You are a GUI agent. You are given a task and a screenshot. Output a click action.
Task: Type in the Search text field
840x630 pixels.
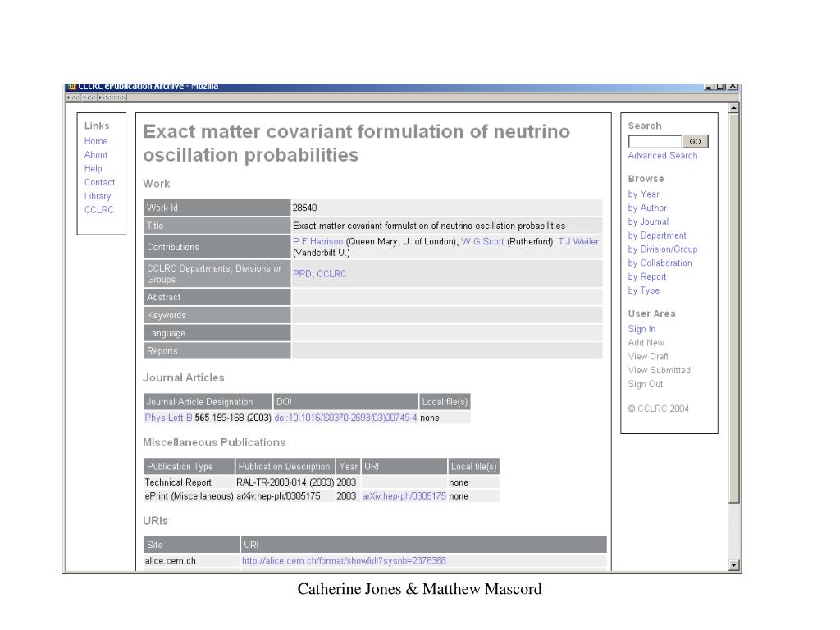(x=655, y=141)
